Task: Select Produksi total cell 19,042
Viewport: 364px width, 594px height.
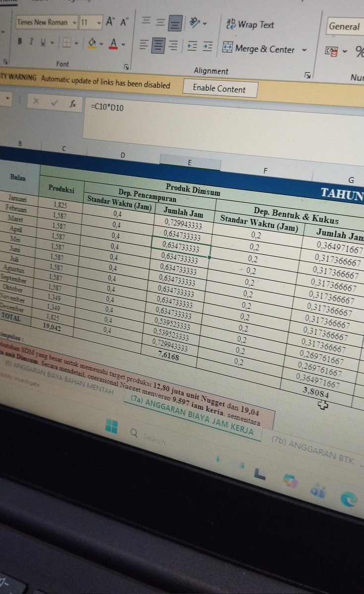Action: click(x=52, y=326)
